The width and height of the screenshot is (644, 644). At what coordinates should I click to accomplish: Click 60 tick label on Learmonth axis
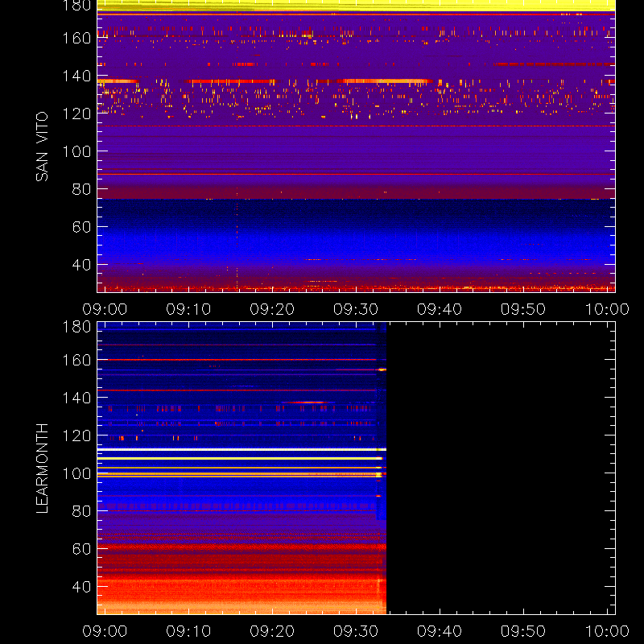[x=81, y=549]
